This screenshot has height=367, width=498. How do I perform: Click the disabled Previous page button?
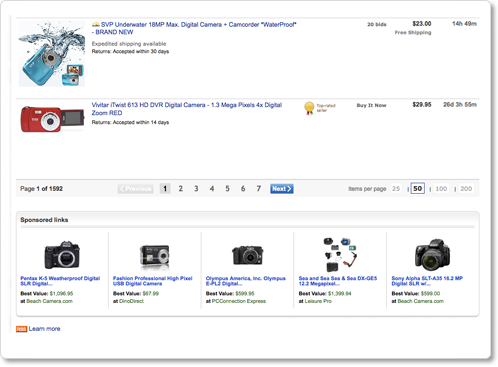135,189
